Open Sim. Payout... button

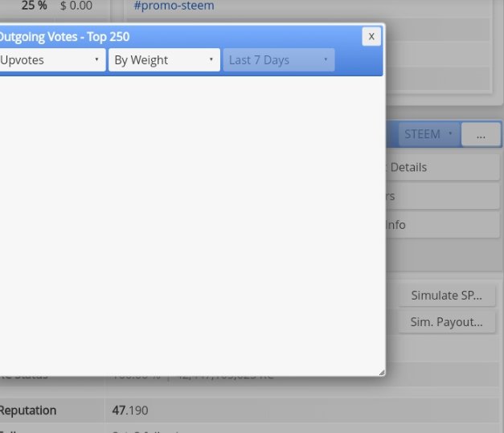point(446,322)
